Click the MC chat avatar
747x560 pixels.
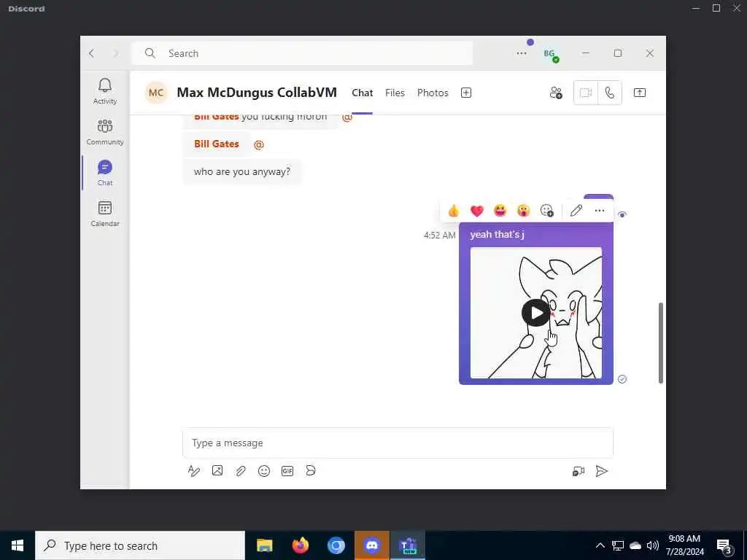point(156,93)
